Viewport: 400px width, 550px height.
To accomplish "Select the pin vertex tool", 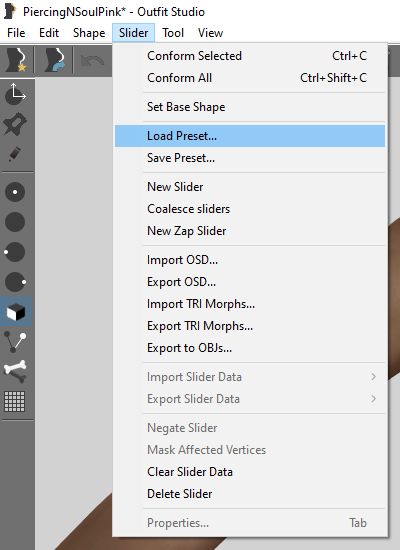I will (15, 124).
